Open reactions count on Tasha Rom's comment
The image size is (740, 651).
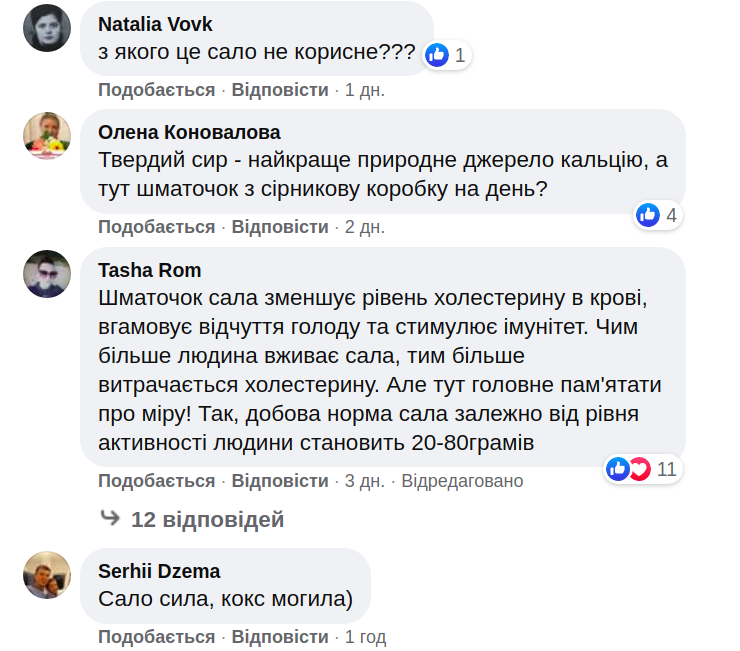(667, 469)
